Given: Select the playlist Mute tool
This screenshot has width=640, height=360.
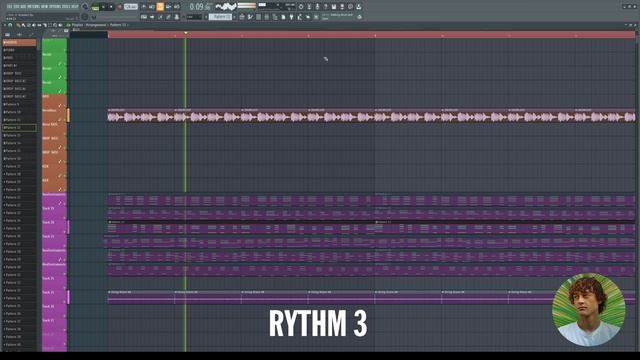Looking at the screenshot, I should point(33,25).
